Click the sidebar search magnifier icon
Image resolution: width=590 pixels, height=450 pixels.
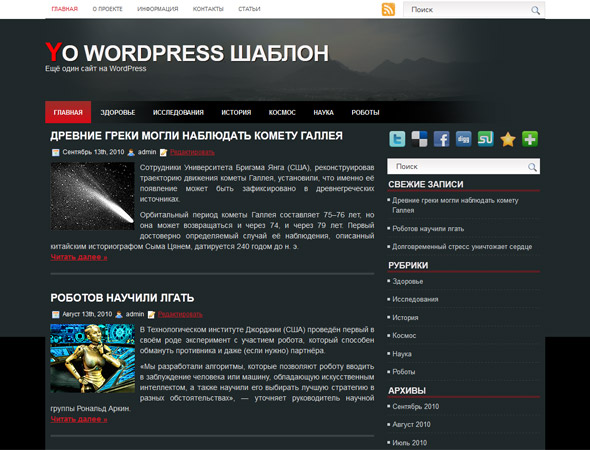point(532,167)
